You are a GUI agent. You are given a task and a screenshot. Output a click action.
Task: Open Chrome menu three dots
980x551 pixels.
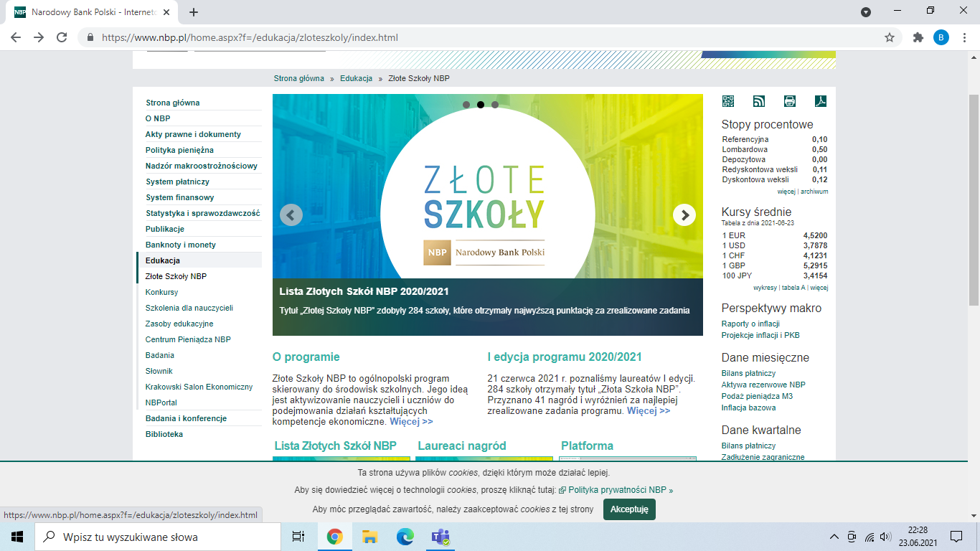coord(964,37)
